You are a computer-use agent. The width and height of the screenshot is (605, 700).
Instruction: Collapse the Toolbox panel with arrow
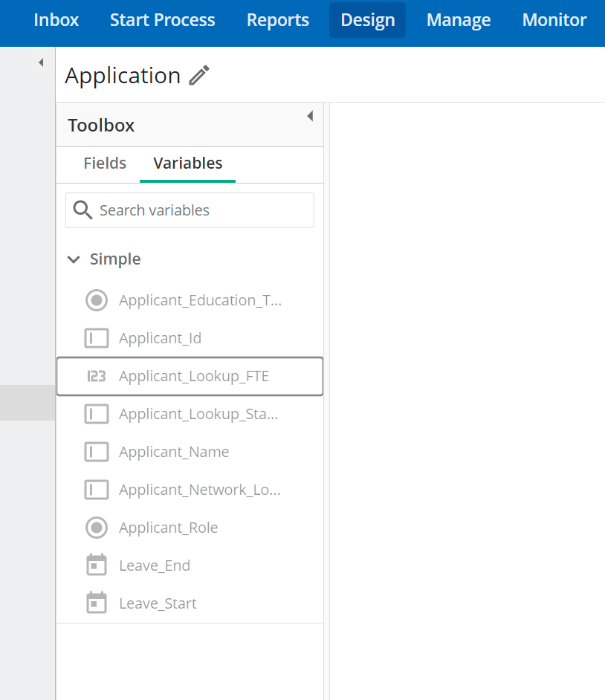(310, 116)
